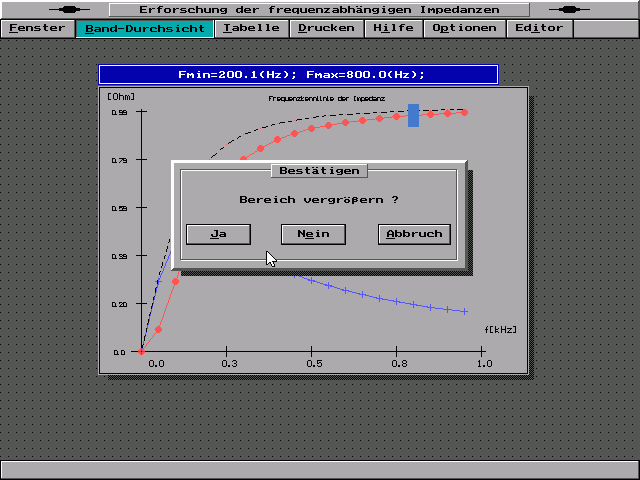Cancel the dialog with Abbruch
The height and width of the screenshot is (480, 640).
[x=414, y=234]
